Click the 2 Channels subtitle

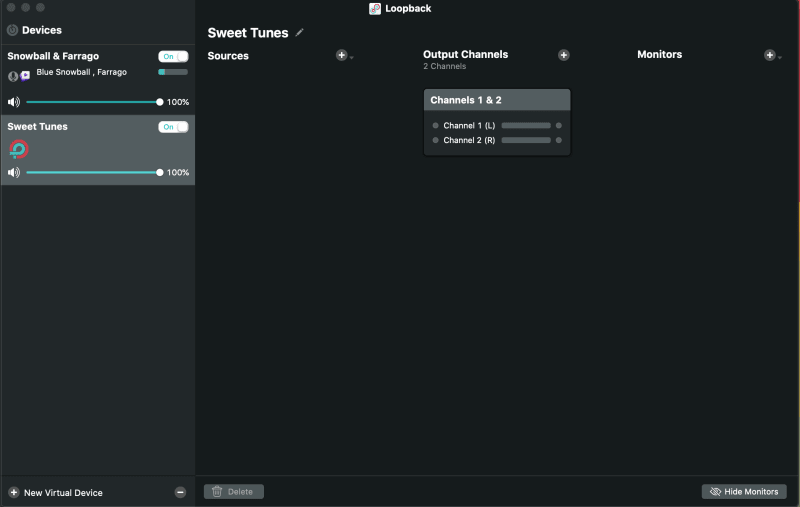[444, 66]
